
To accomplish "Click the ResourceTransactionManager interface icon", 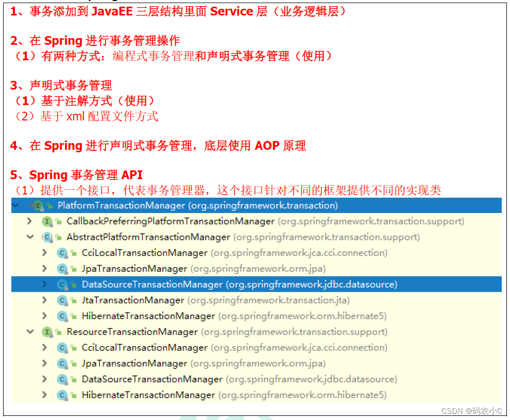I will coord(47,332).
